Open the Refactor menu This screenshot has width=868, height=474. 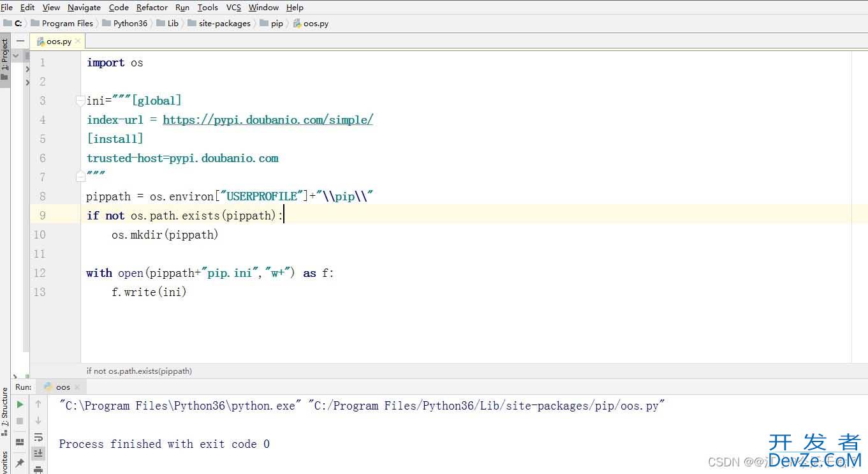point(152,8)
